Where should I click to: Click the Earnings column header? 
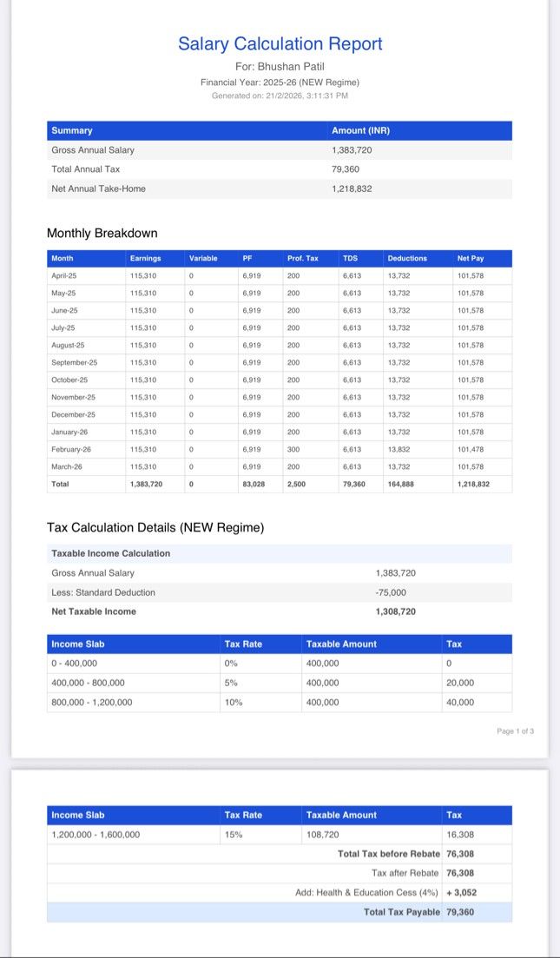pyautogui.click(x=145, y=259)
